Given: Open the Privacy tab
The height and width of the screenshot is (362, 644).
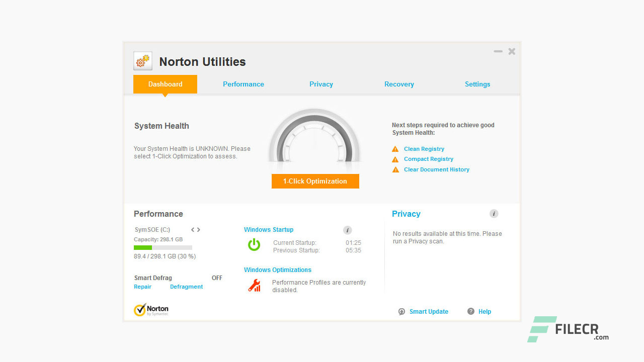Looking at the screenshot, I should click(x=321, y=84).
